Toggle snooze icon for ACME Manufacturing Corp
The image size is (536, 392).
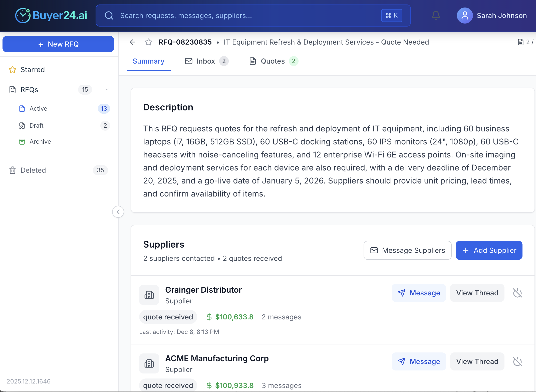click(517, 361)
